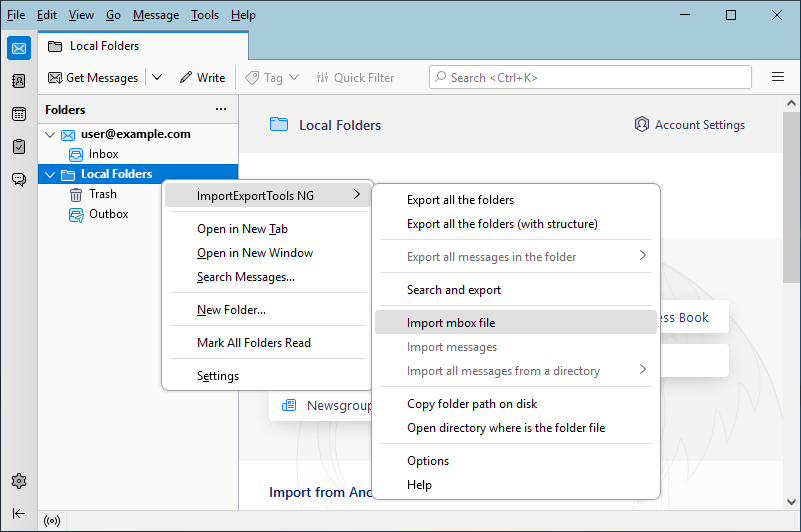Open the Tools menu
801x532 pixels.
point(205,15)
